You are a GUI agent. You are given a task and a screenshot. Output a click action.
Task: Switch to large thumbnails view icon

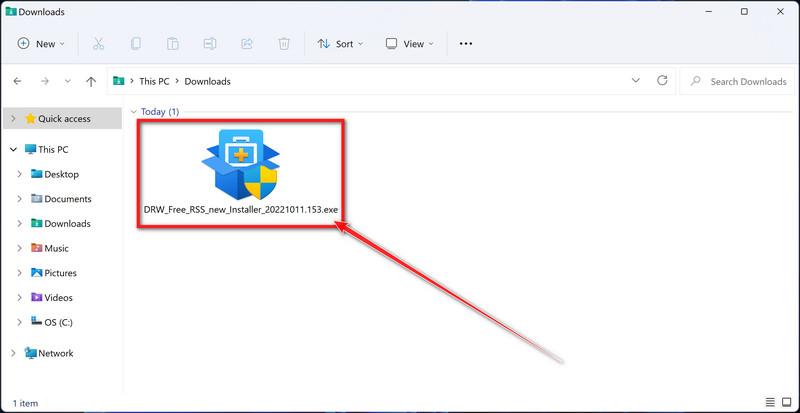(x=786, y=402)
